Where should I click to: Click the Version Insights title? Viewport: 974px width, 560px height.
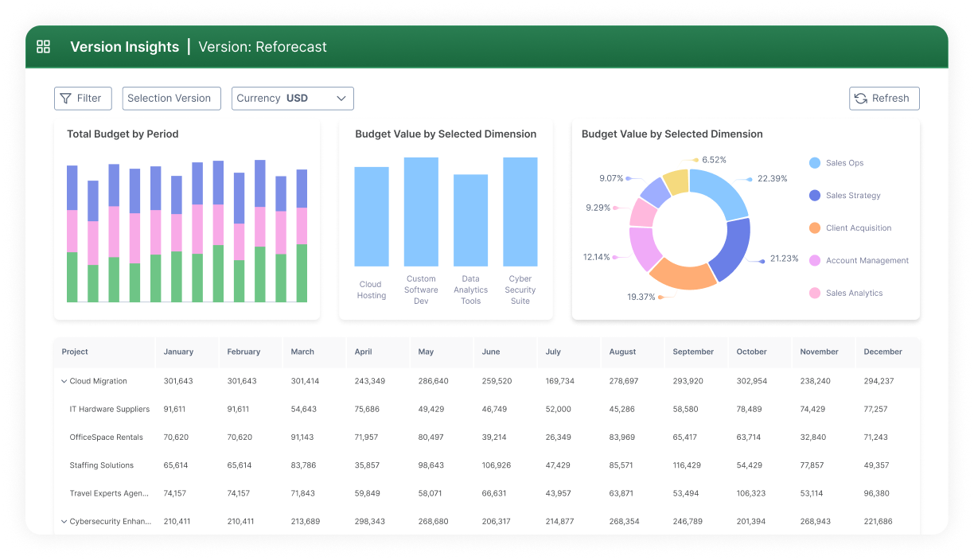click(124, 47)
